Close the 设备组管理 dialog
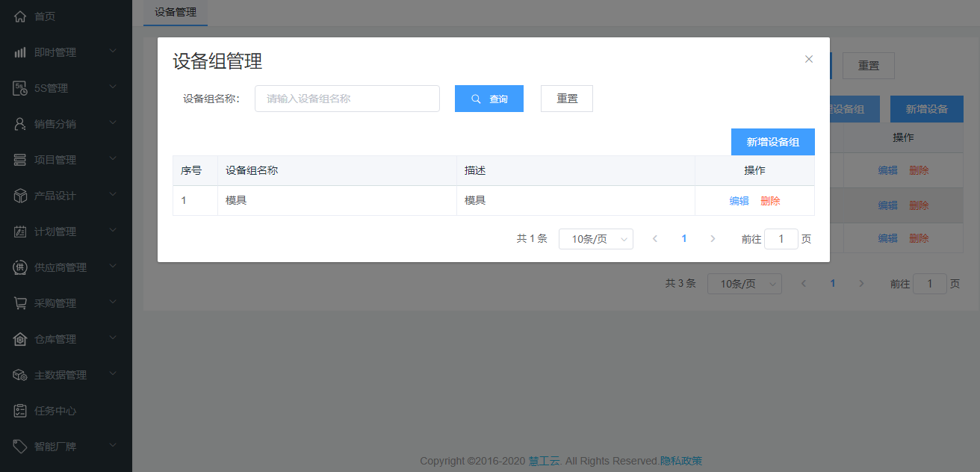This screenshot has height=472, width=980. [808, 59]
